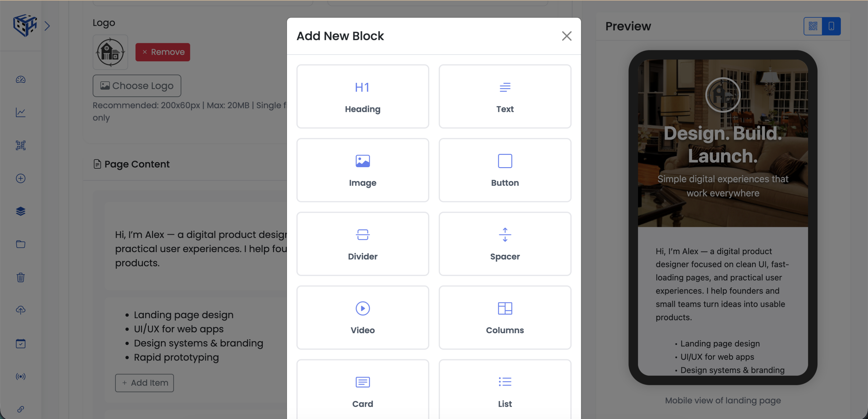
Task: Toggle the Columns block option
Action: (504, 317)
